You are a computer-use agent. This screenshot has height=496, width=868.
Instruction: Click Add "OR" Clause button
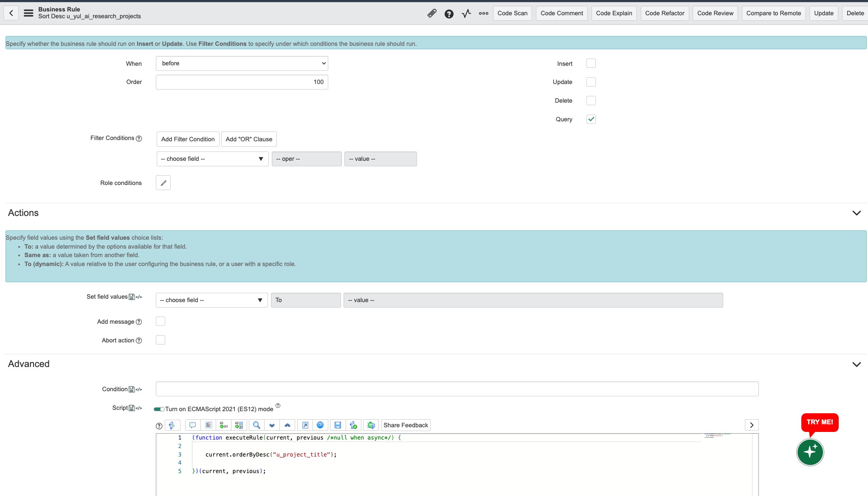pos(249,139)
